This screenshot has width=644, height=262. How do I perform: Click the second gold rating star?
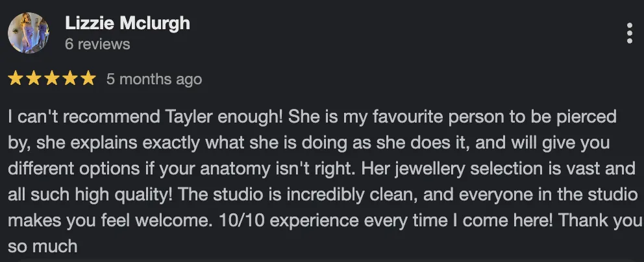click(34, 79)
